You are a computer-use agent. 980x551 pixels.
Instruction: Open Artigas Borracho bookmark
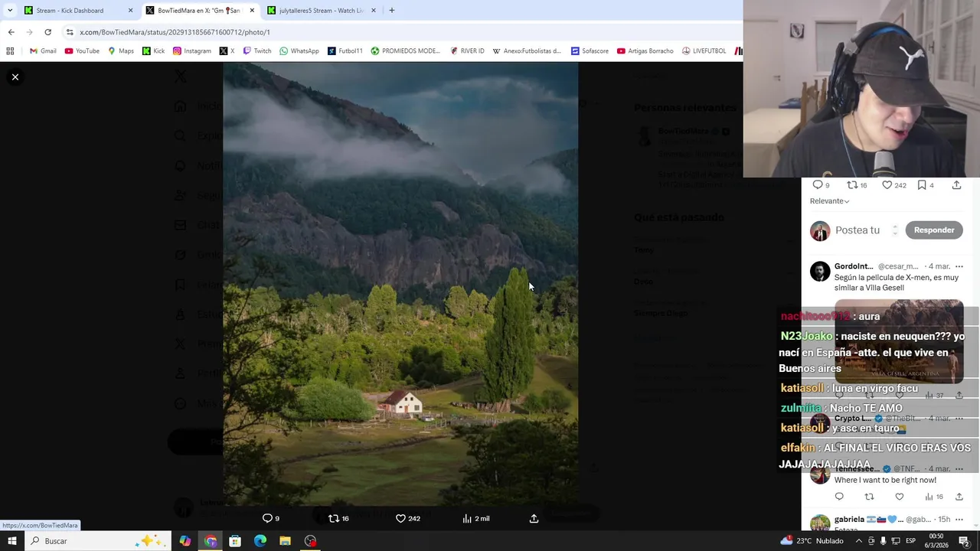[x=645, y=51]
